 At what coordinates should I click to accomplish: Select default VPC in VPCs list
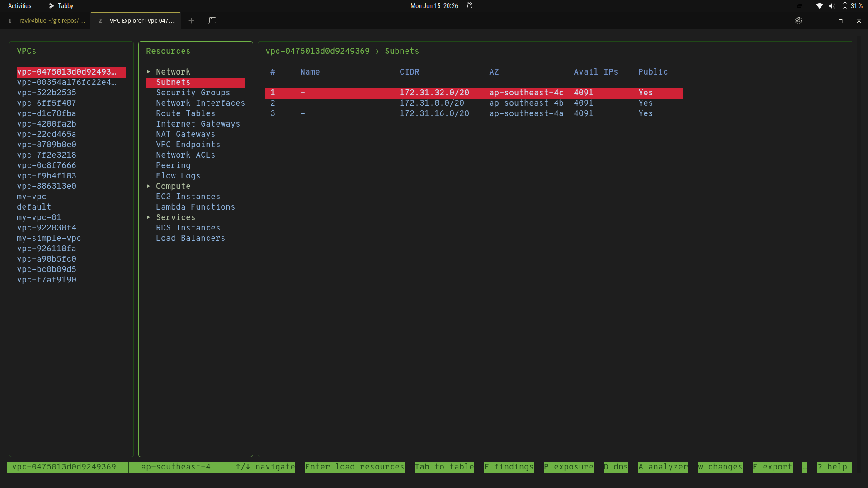(x=34, y=207)
